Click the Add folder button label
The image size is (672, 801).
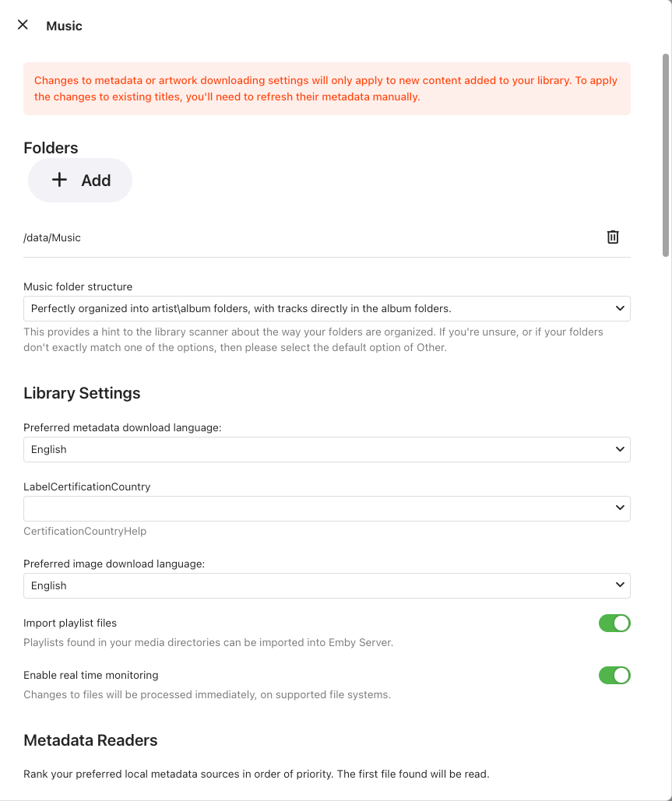pyautogui.click(x=96, y=180)
